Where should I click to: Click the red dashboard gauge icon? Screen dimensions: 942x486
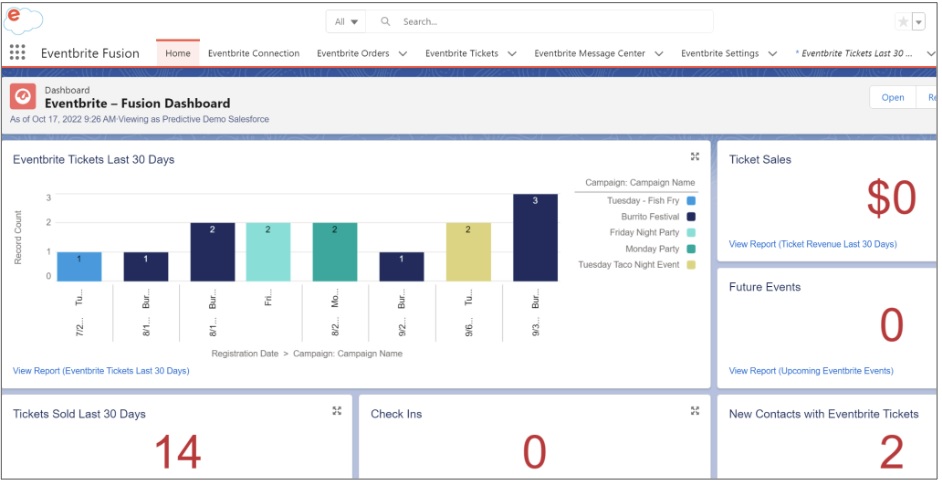23,96
